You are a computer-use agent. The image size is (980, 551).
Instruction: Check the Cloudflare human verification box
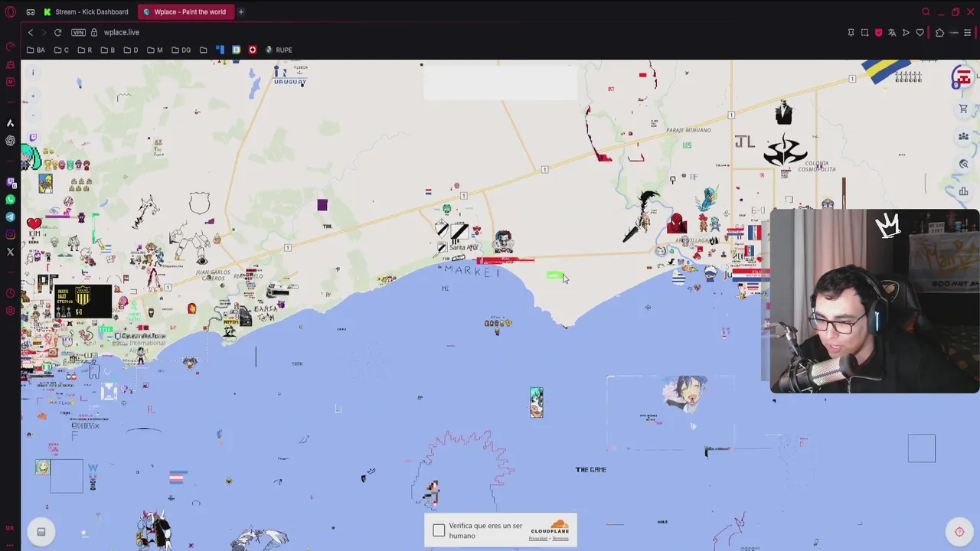439,531
